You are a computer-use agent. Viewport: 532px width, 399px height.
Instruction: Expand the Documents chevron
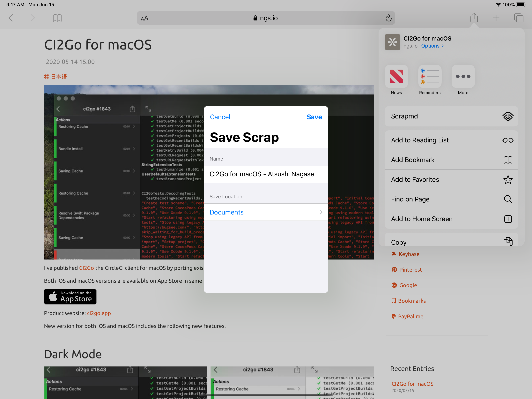[321, 212]
